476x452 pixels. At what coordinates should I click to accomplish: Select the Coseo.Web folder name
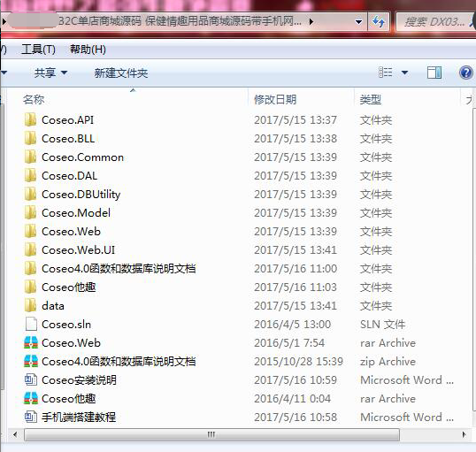(x=71, y=232)
